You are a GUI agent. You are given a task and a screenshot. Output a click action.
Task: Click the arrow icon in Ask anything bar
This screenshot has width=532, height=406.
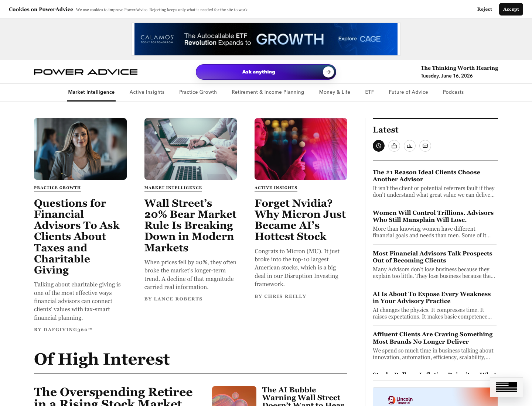tap(328, 72)
